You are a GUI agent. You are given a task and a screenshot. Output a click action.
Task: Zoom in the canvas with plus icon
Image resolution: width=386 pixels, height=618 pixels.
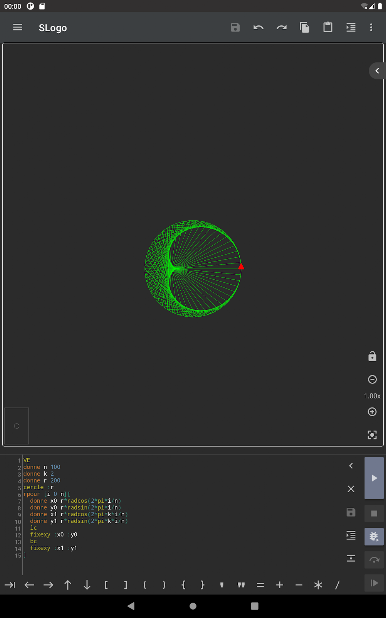point(372,412)
